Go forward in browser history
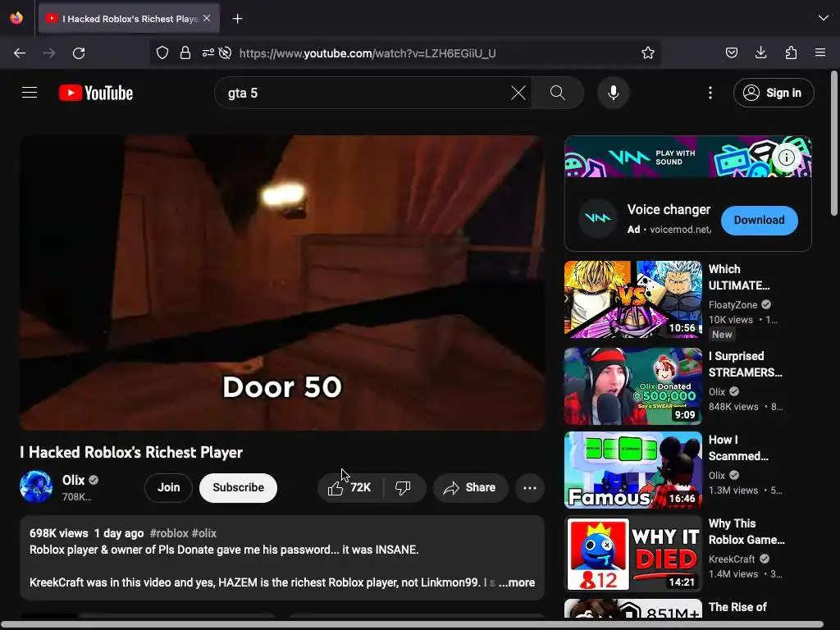Image resolution: width=840 pixels, height=630 pixels. [49, 53]
